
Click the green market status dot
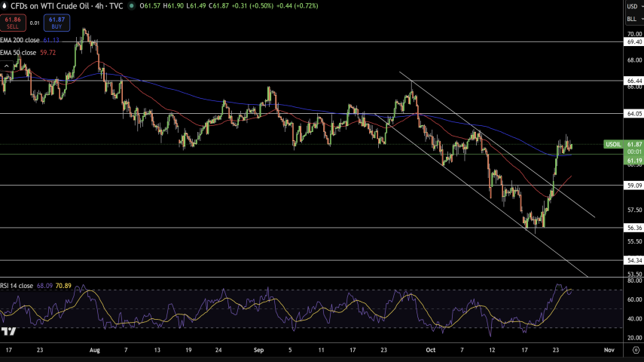[x=132, y=5]
